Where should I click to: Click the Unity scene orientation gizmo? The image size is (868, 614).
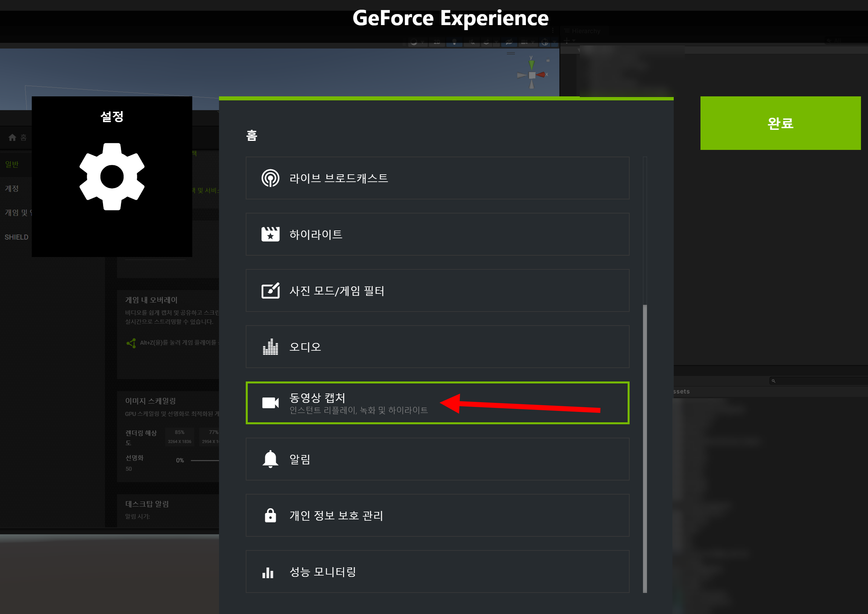532,75
